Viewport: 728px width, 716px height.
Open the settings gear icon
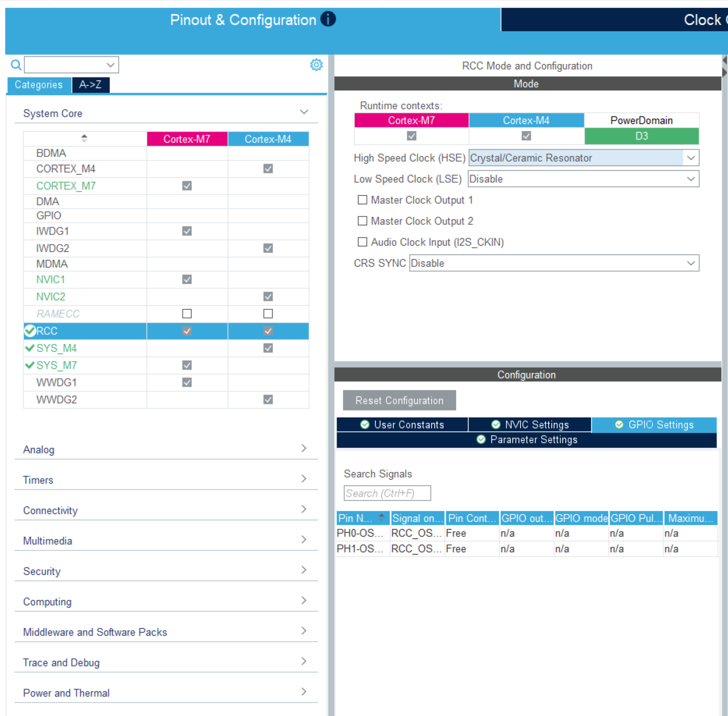[x=316, y=65]
